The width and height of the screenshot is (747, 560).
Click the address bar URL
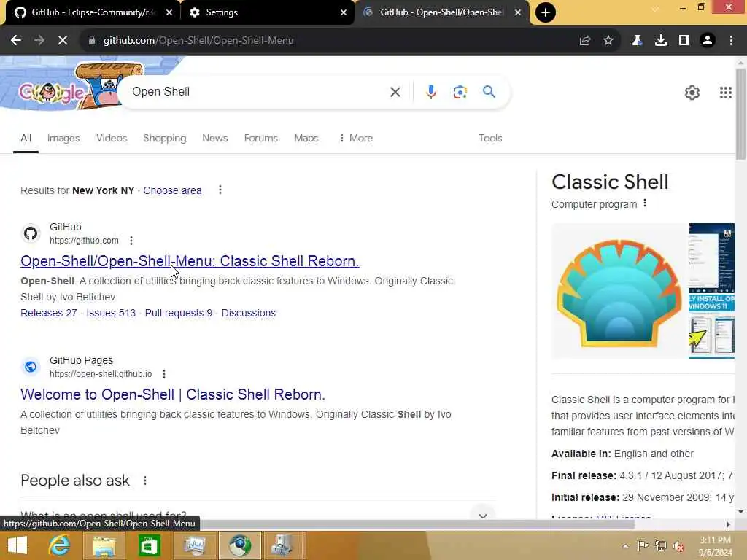click(198, 41)
